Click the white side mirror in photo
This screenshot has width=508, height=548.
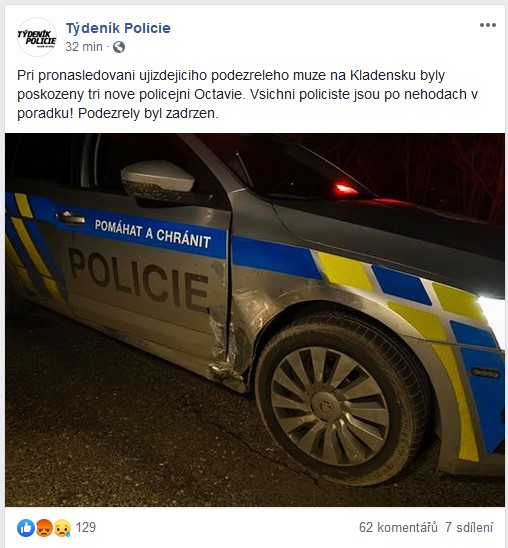[x=157, y=181]
